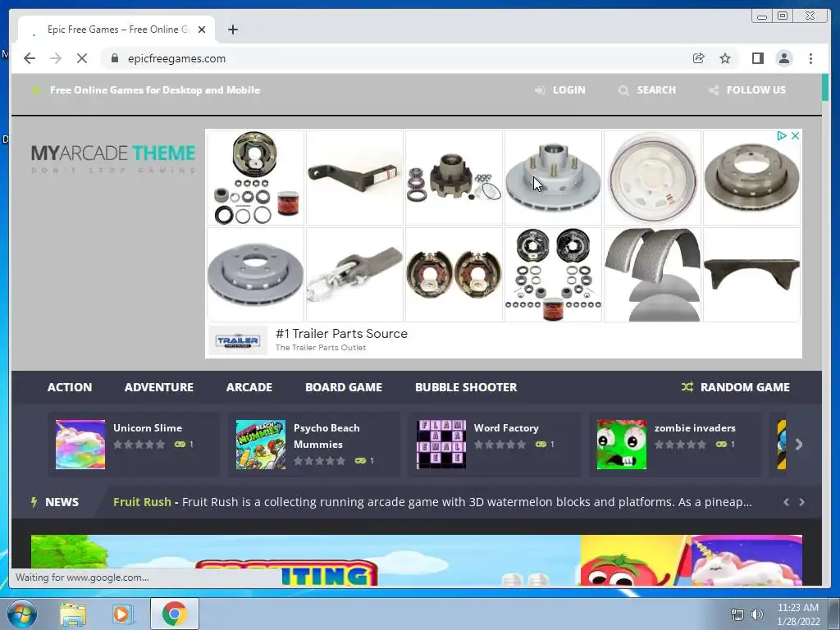Click the Word Factory title
This screenshot has width=840, height=630.
pos(506,428)
